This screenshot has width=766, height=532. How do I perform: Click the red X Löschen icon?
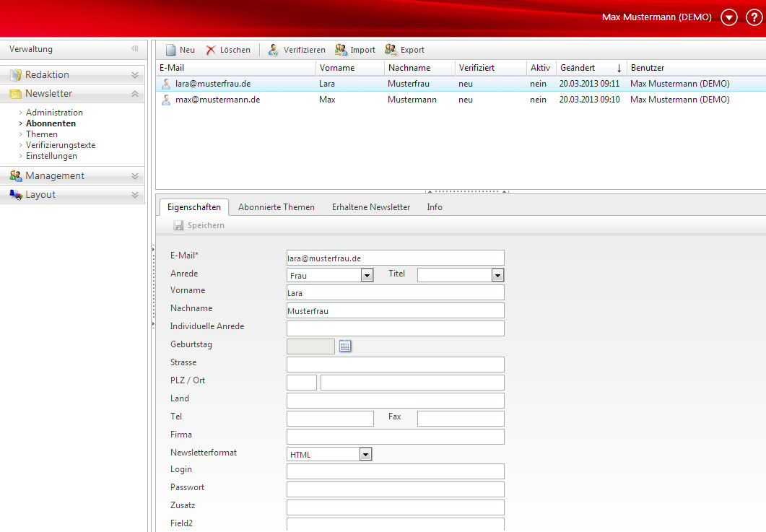coord(211,50)
